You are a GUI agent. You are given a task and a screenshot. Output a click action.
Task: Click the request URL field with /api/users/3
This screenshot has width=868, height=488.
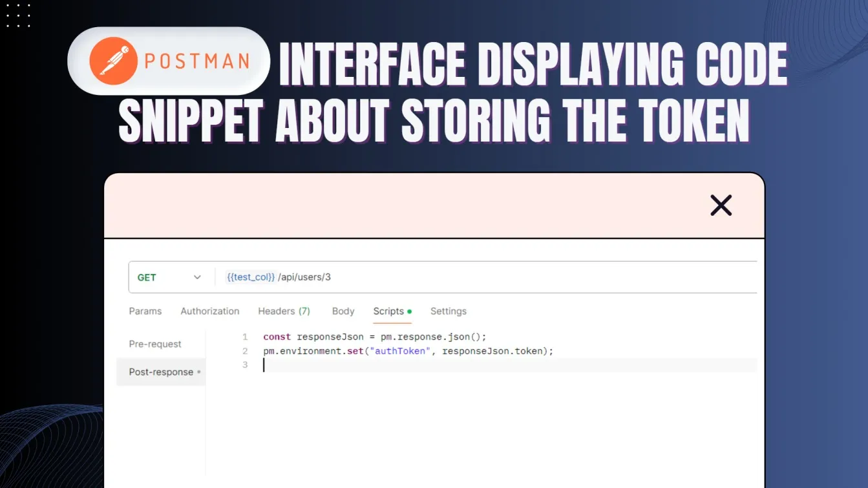click(x=486, y=277)
